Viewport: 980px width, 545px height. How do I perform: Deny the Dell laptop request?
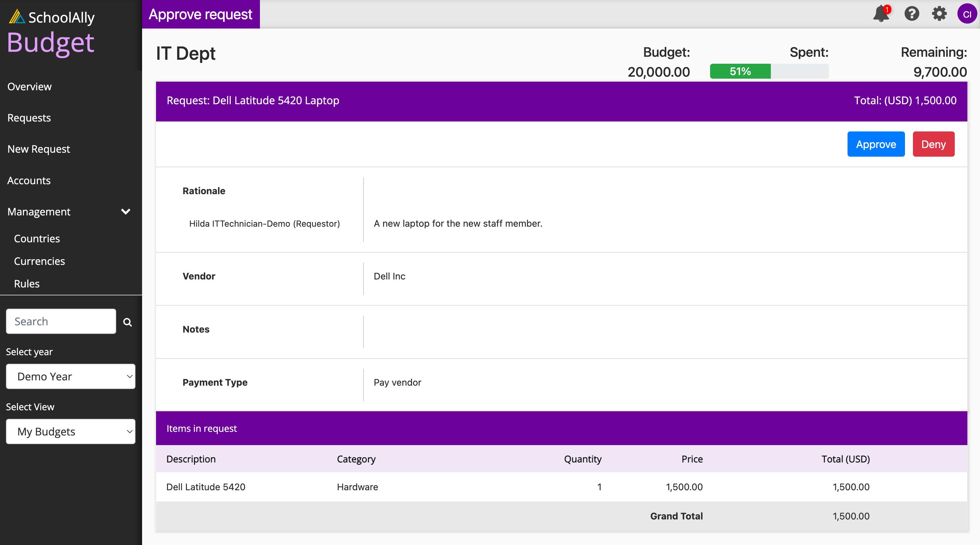(933, 144)
